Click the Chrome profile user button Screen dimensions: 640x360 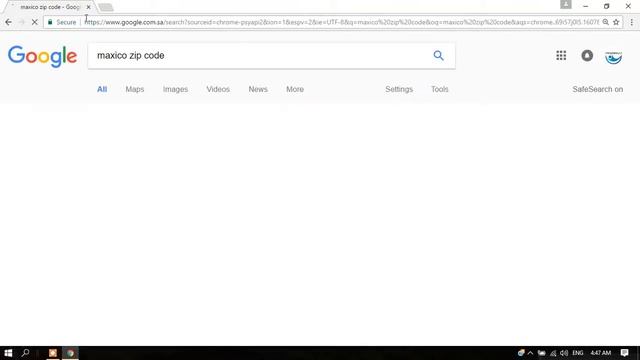(x=566, y=4)
